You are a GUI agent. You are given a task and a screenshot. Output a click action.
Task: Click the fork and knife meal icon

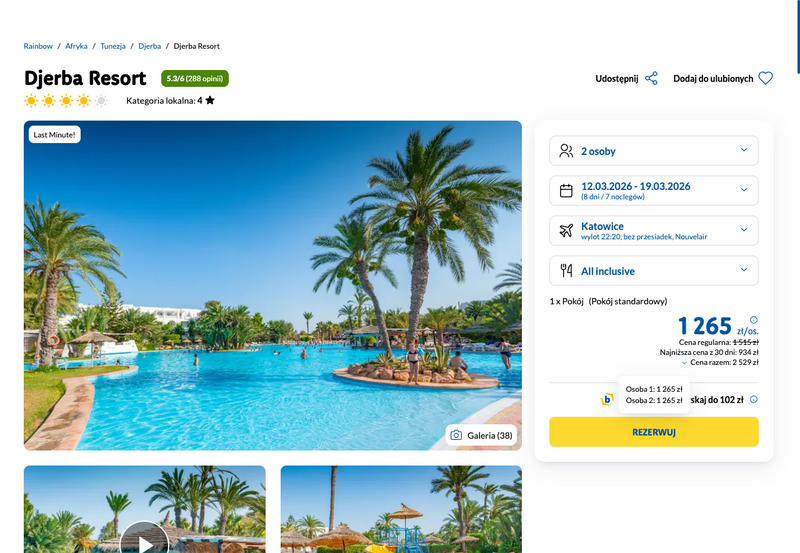click(x=566, y=270)
